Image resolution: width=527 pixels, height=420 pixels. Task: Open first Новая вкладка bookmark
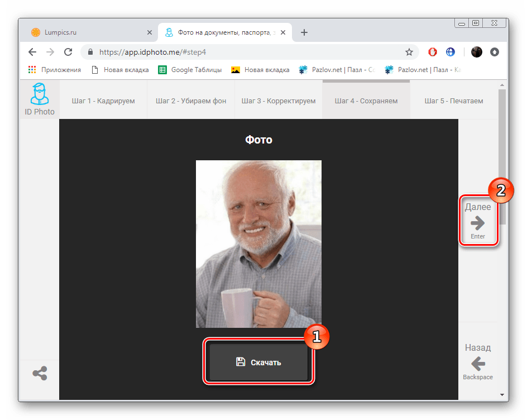coord(120,70)
